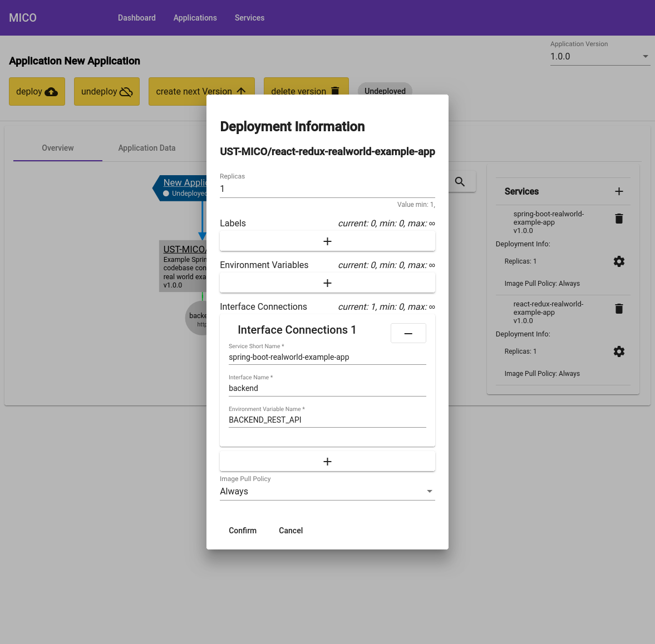Open spring-boot service deployment settings gear
655x644 pixels.
(619, 261)
